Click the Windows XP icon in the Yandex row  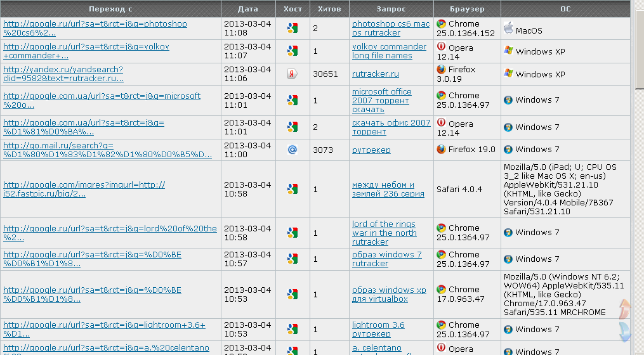[x=508, y=74]
